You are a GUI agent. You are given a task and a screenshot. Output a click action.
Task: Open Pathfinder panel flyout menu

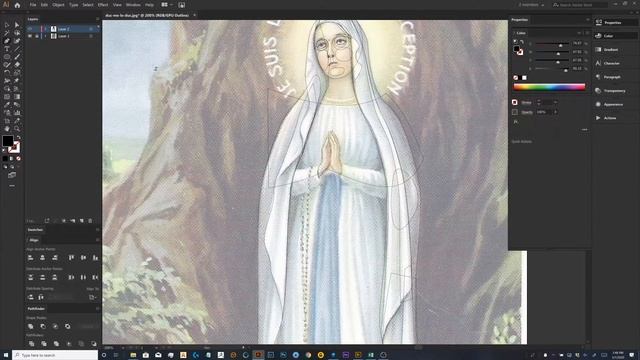[x=97, y=309]
